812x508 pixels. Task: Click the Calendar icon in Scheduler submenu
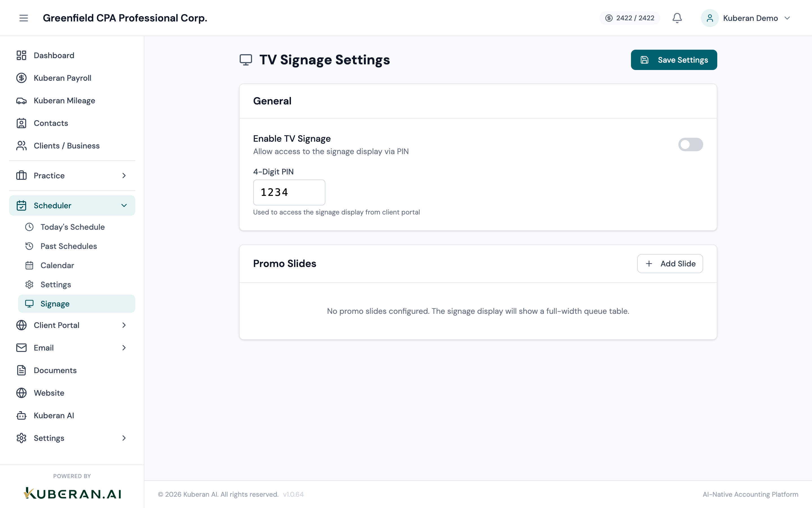point(30,265)
